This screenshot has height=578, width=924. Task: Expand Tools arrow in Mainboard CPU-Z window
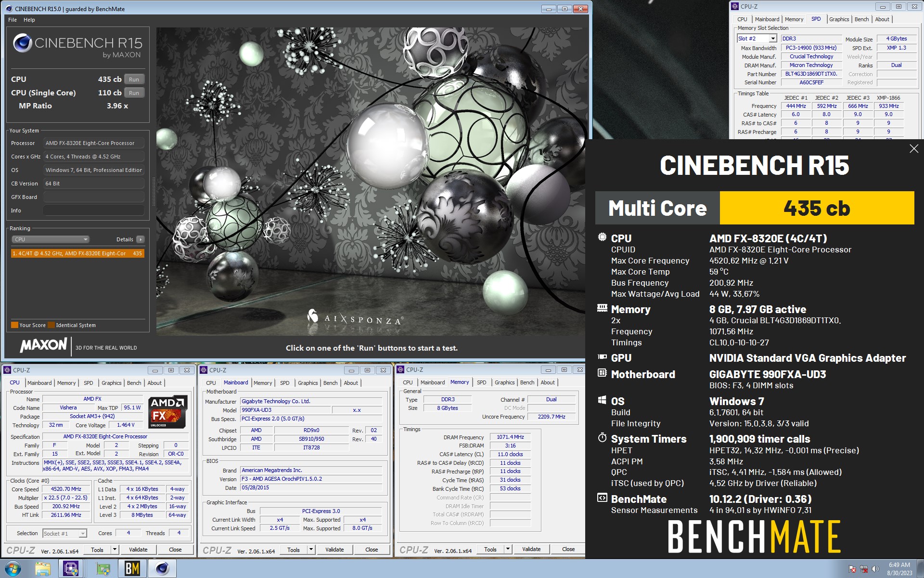311,550
